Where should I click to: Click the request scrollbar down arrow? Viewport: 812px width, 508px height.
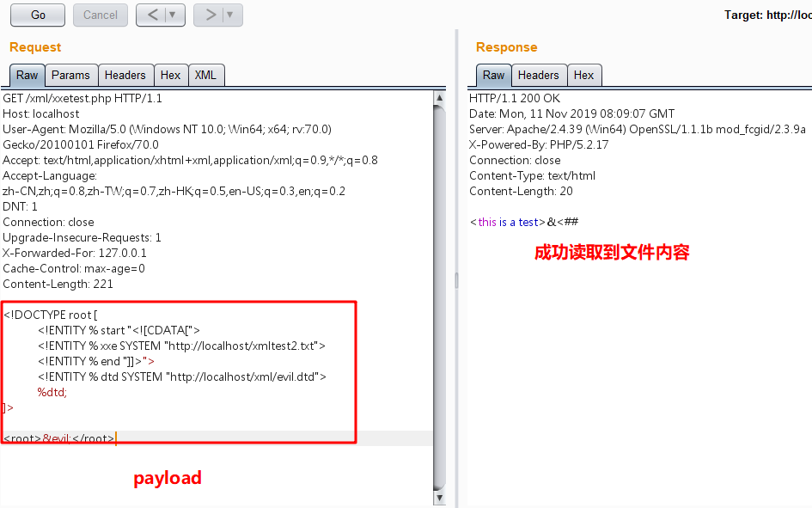click(x=439, y=499)
